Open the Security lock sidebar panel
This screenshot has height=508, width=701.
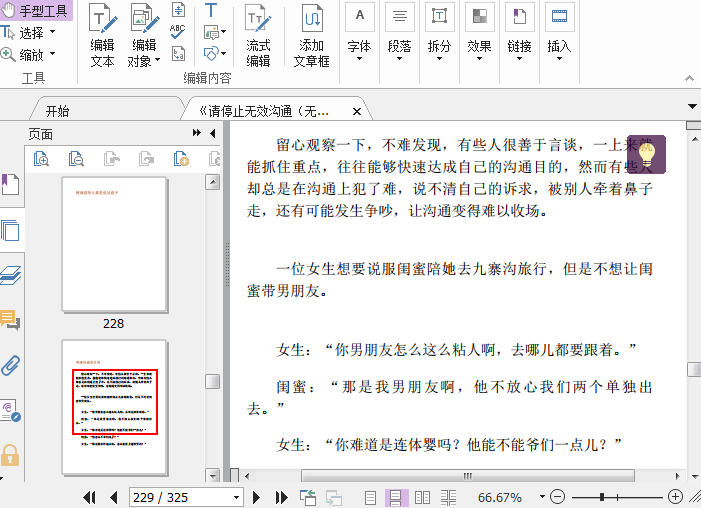point(10,456)
